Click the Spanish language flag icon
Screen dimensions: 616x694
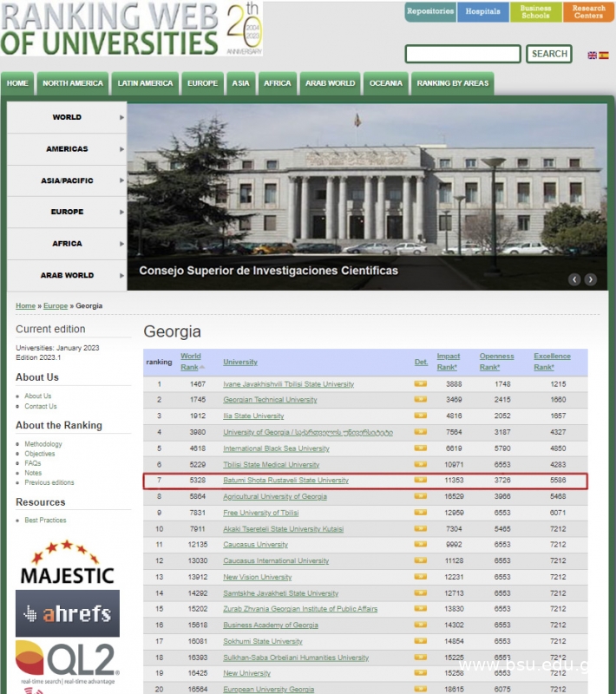[604, 55]
